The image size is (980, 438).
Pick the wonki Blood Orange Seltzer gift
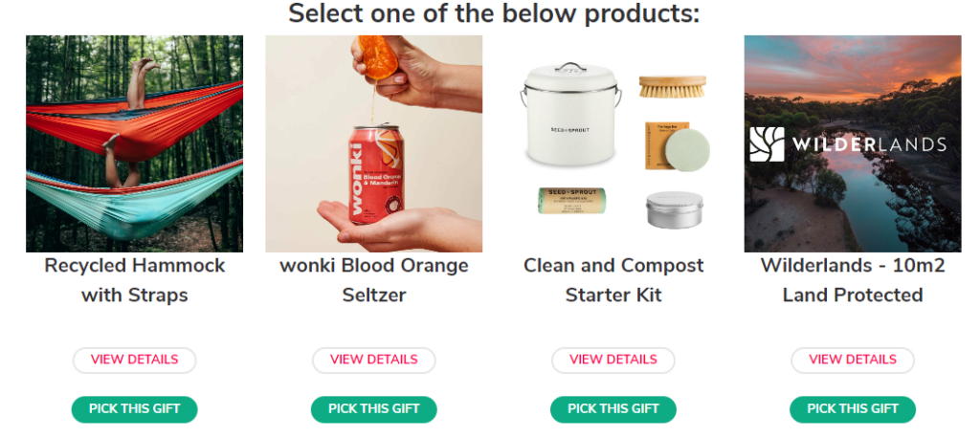coord(374,409)
